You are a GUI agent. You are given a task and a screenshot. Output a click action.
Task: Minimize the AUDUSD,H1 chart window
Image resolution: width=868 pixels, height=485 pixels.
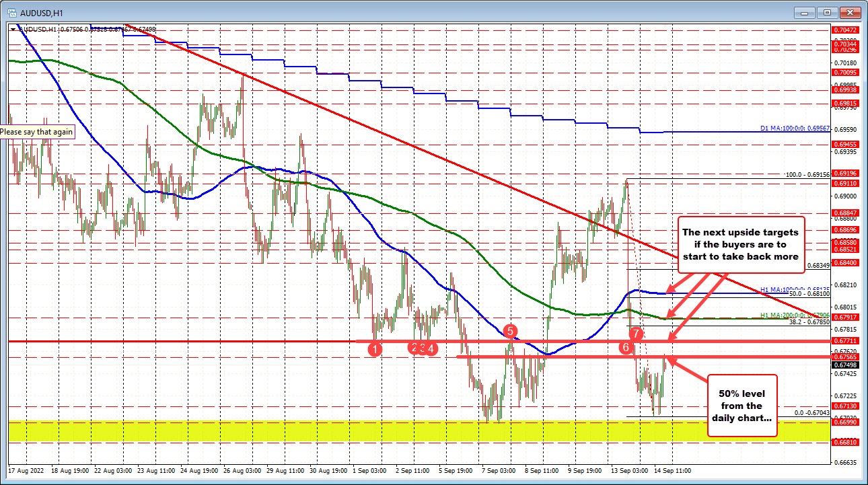coord(804,12)
